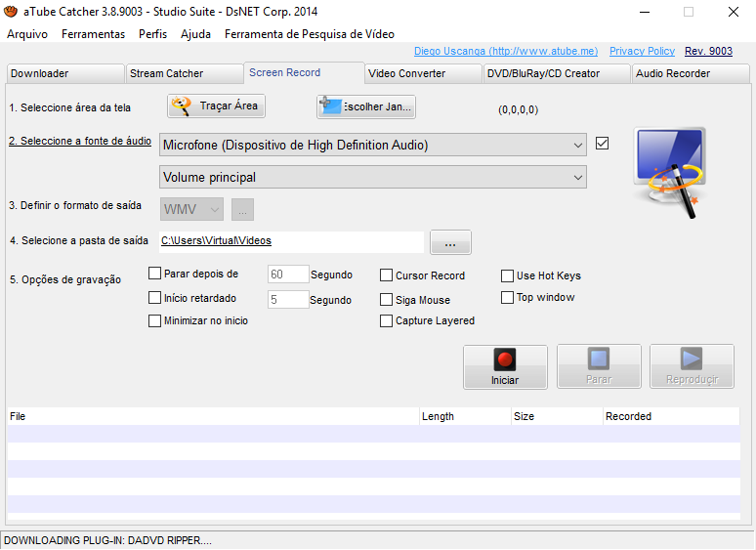Screen dimensions: 756x550
Task: Toggle the audio source checkbox next to Microfone
Action: (x=602, y=144)
